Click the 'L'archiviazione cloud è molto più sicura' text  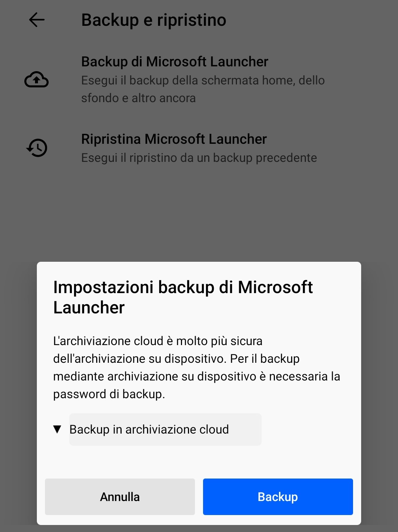click(158, 341)
